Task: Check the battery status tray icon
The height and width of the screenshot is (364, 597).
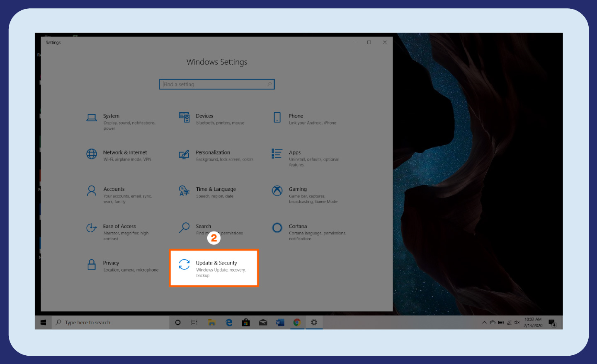Action: (501, 323)
